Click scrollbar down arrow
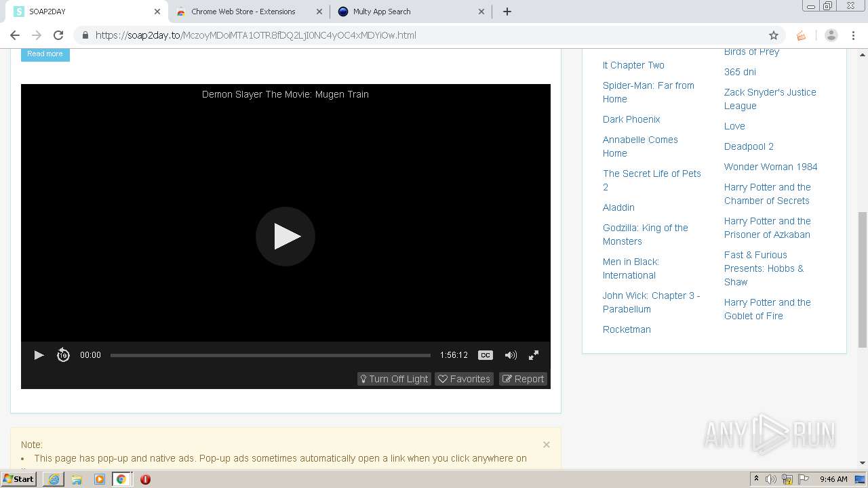Screen dimensions: 868x488 coord(862,463)
